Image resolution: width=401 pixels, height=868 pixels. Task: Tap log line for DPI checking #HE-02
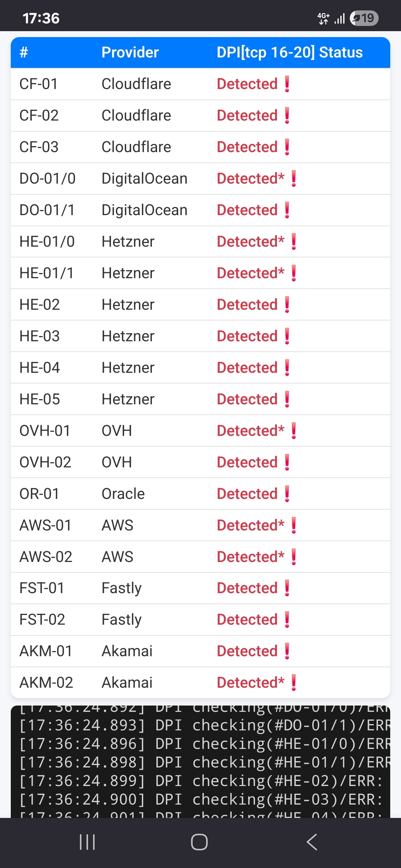pyautogui.click(x=200, y=781)
